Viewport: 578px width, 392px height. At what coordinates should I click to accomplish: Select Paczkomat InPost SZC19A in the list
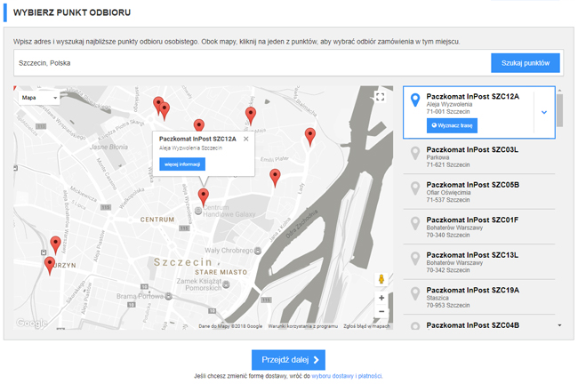479,297
